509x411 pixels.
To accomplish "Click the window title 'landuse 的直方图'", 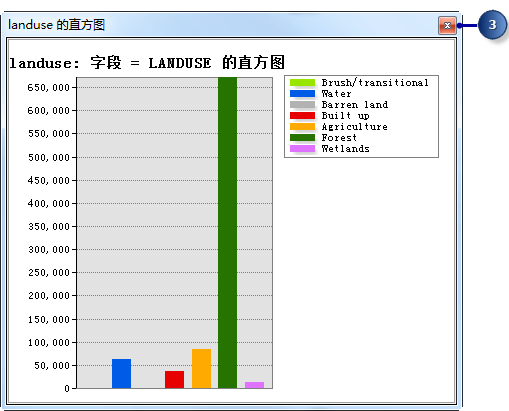I will click(x=56, y=25).
